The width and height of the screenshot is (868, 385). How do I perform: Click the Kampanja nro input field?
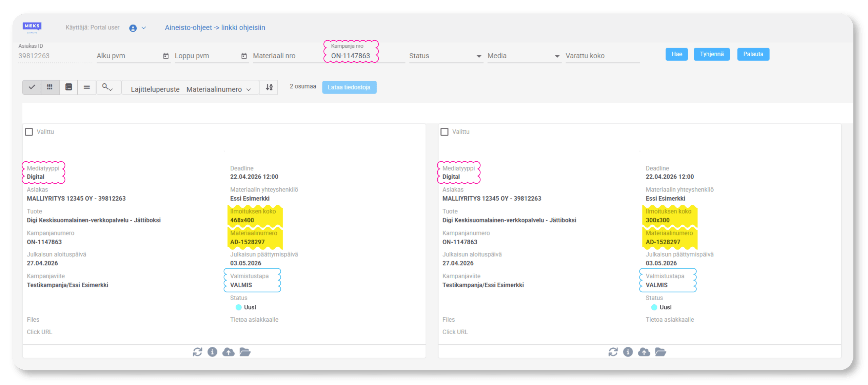click(x=364, y=56)
